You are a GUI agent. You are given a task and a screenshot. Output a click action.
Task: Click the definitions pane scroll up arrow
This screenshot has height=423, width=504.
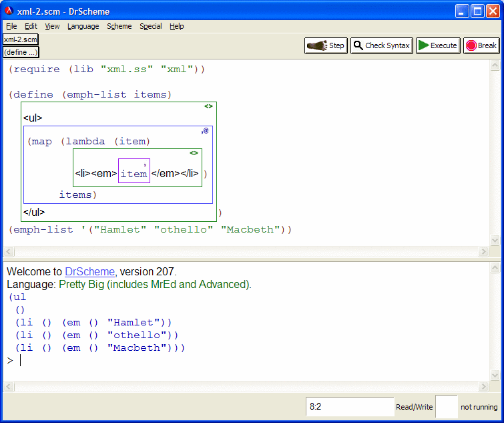pos(495,65)
